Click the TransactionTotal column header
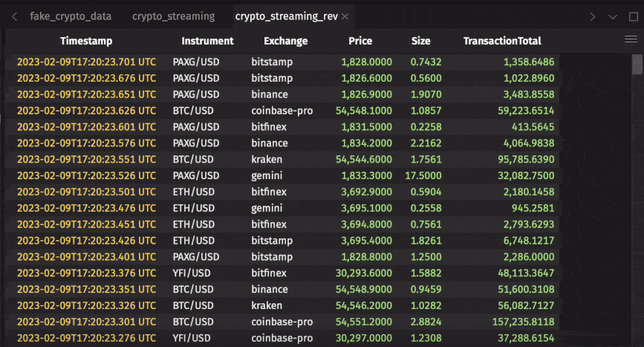Viewport: 644px width, 347px height. [502, 41]
